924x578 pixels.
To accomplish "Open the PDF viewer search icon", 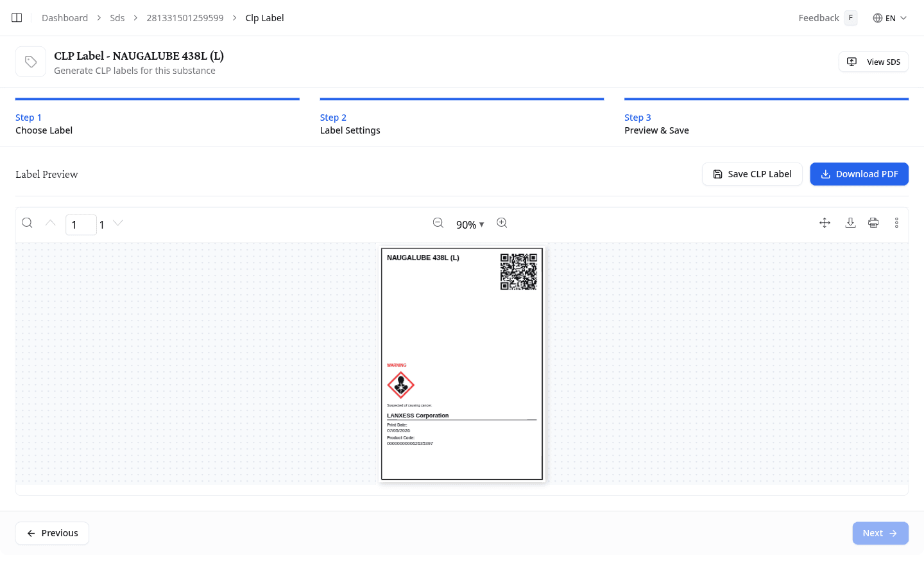I will coord(27,223).
